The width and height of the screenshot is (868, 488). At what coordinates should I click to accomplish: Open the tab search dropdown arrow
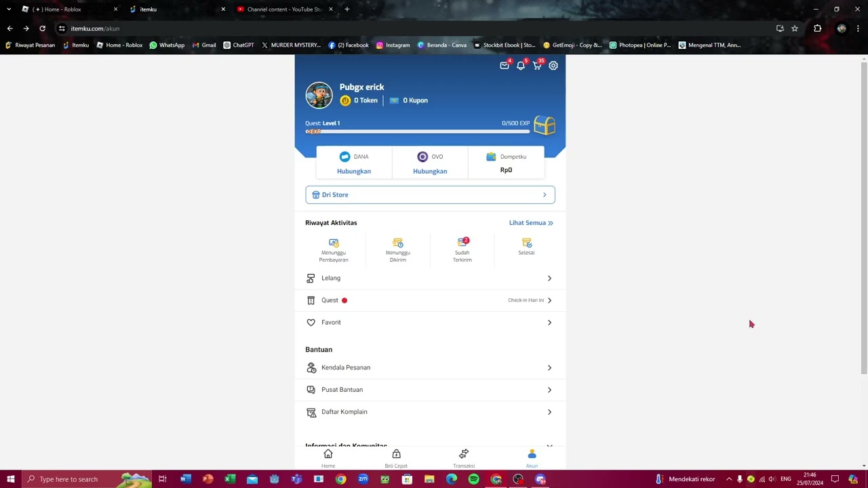pos(9,9)
